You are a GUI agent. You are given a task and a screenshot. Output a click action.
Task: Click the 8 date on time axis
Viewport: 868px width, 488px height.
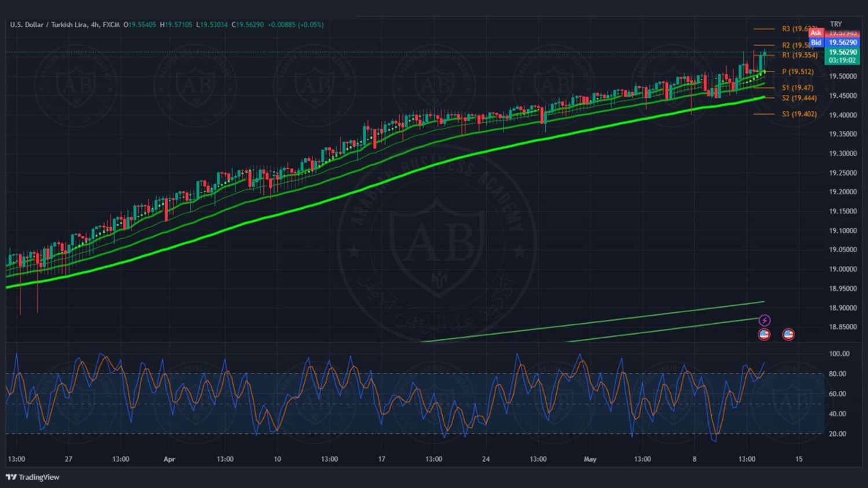point(694,459)
